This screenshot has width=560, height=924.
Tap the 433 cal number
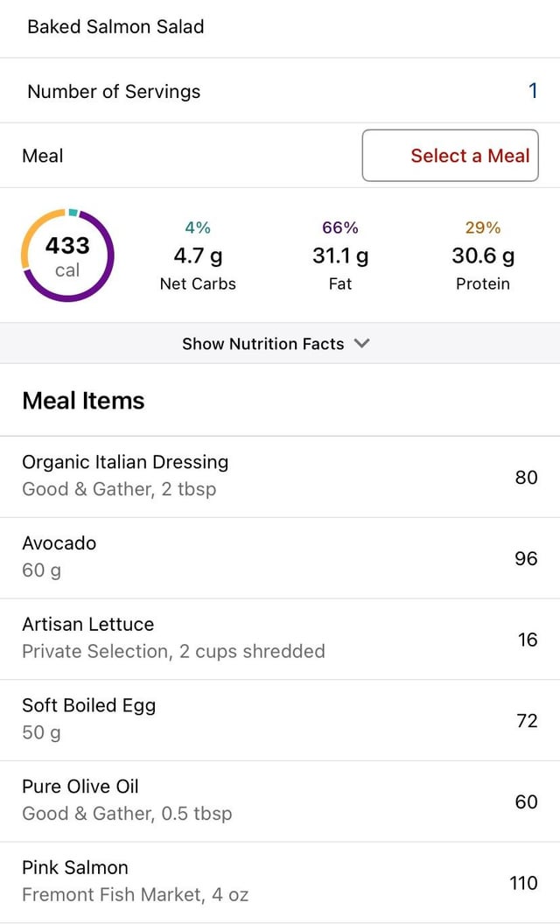pyautogui.click(x=67, y=246)
